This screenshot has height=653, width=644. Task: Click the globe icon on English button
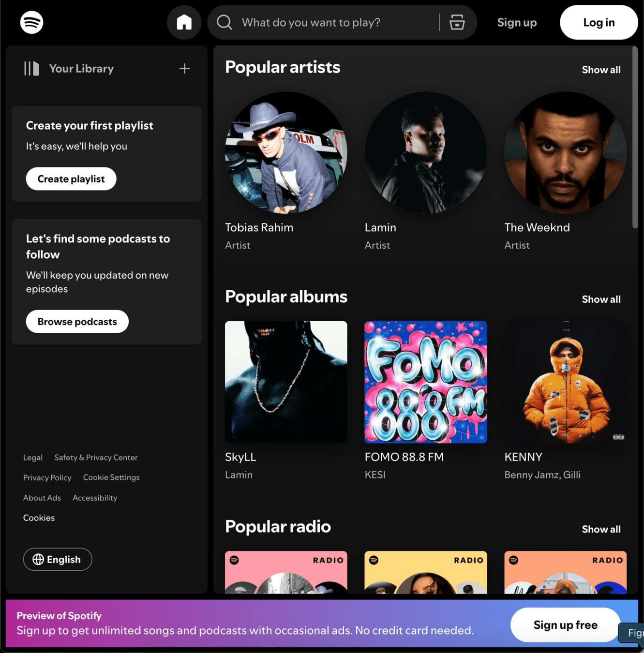(38, 559)
